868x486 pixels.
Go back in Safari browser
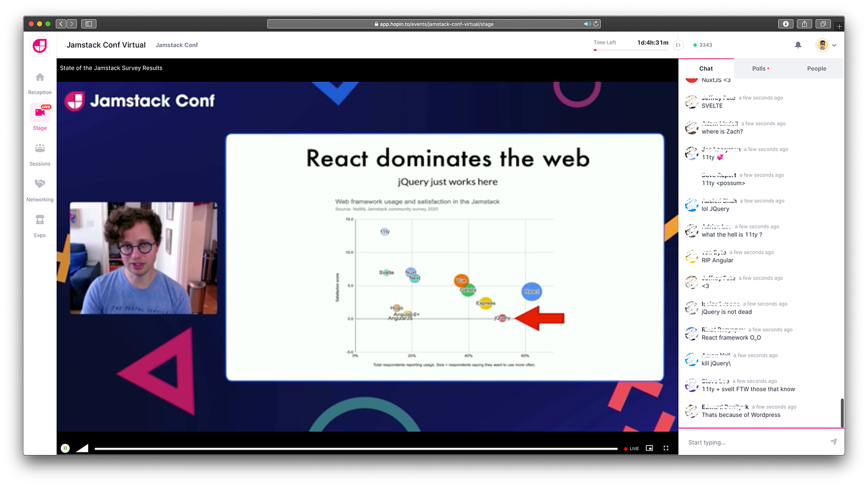61,24
